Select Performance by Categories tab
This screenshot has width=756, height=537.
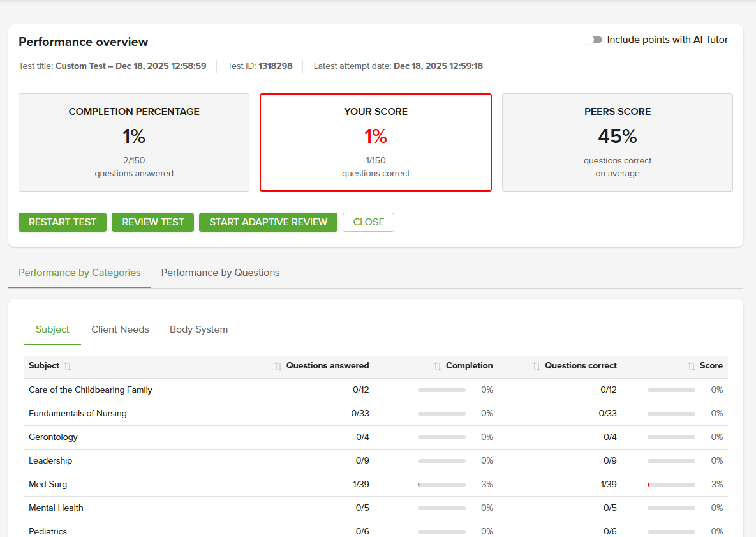click(x=79, y=273)
